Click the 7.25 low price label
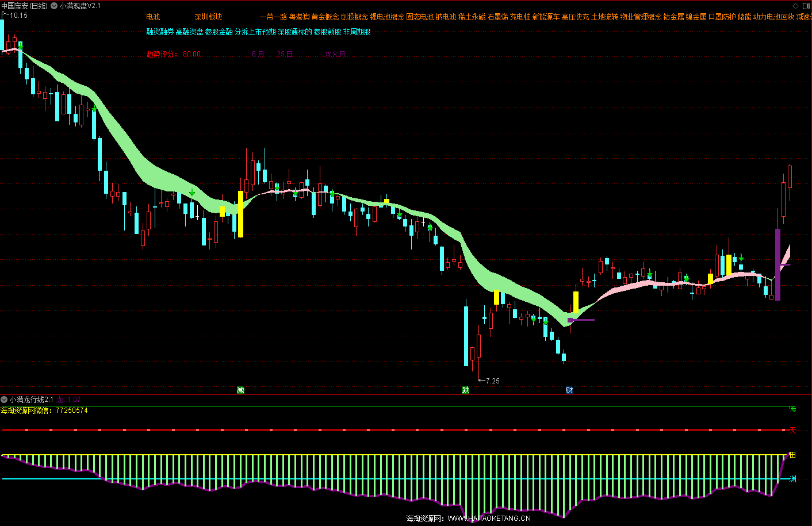Image resolution: width=812 pixels, height=526 pixels. [492, 381]
